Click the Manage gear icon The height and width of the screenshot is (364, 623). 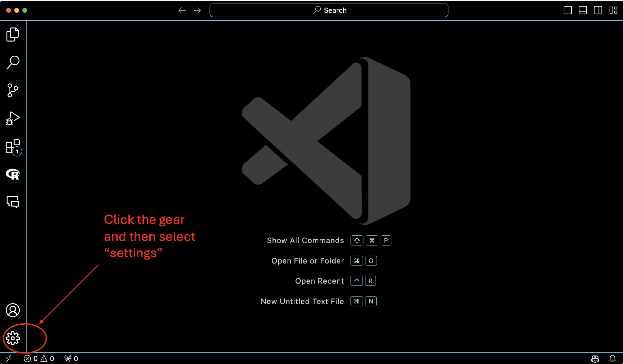point(13,338)
